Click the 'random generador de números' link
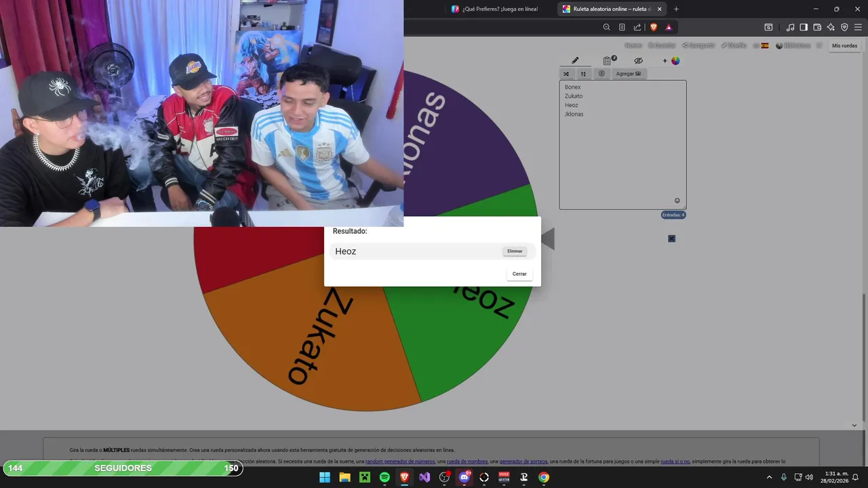This screenshot has width=868, height=488. [400, 462]
